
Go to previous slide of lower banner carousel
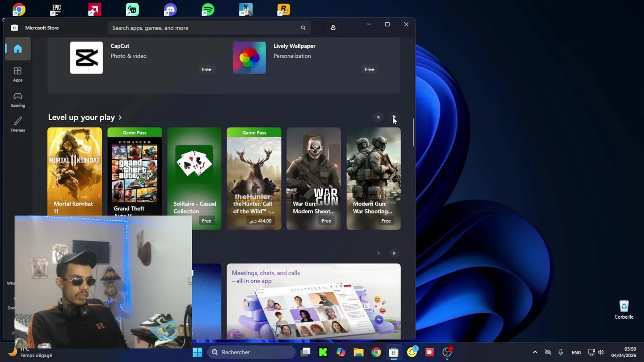pos(378,253)
